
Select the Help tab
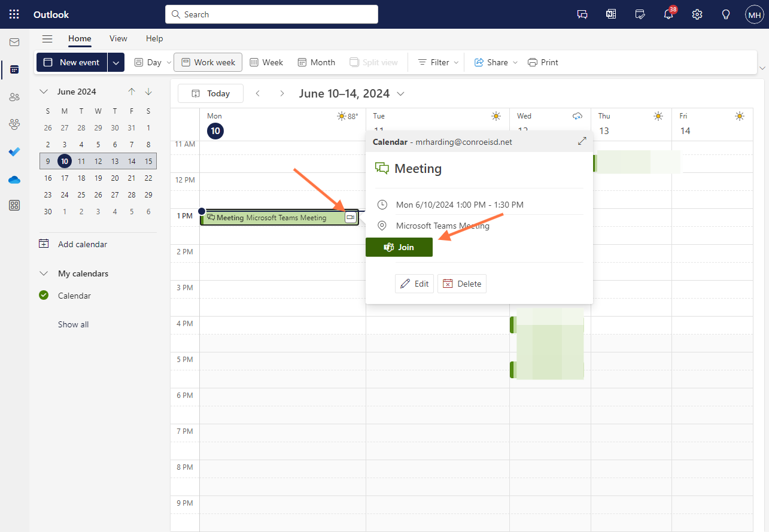[x=154, y=39]
